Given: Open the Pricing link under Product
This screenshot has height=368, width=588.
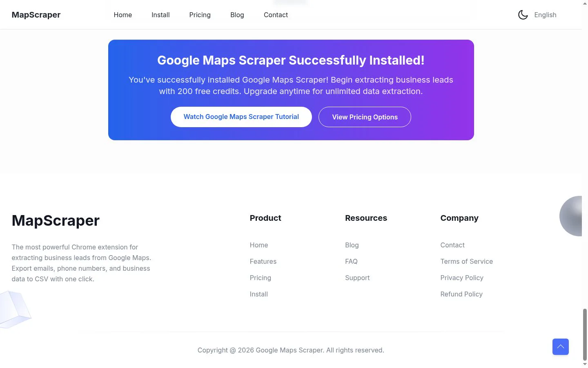Looking at the screenshot, I should pyautogui.click(x=261, y=278).
